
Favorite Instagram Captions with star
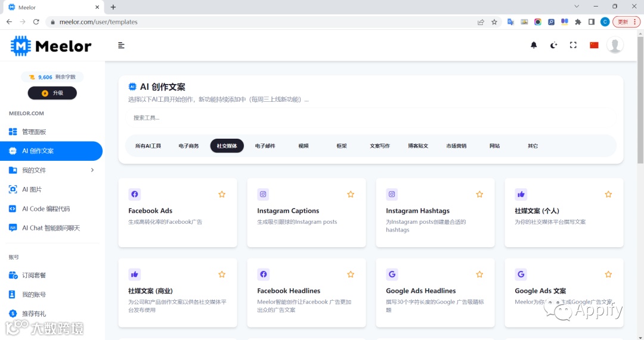point(351,194)
